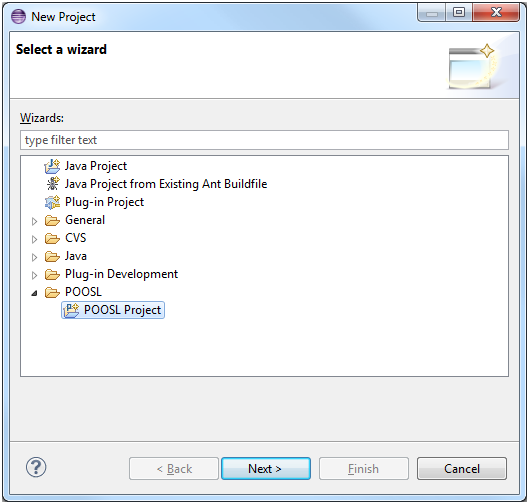Expand the CVS category
The image size is (529, 504).
coord(34,239)
